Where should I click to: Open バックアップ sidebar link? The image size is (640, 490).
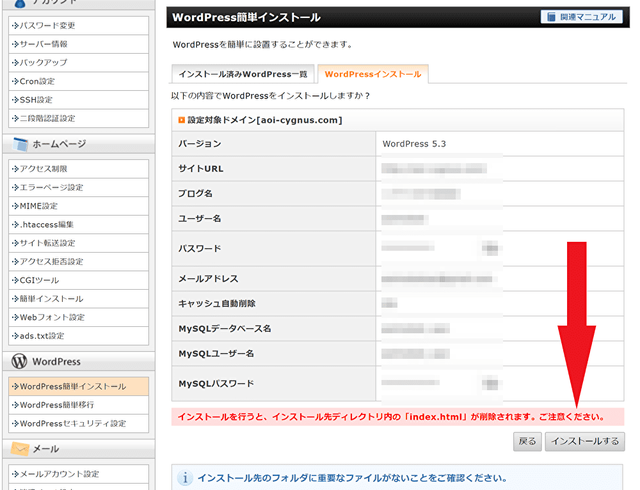pyautogui.click(x=78, y=62)
